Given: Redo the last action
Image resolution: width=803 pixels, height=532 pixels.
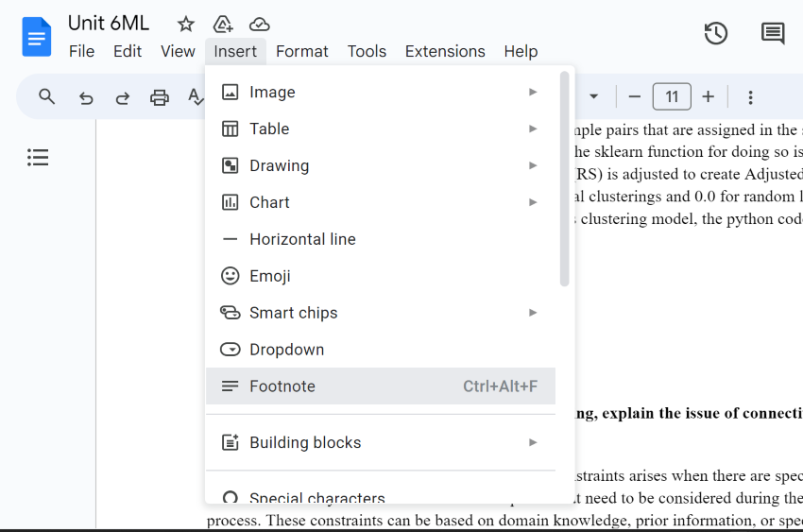Looking at the screenshot, I should 123,96.
